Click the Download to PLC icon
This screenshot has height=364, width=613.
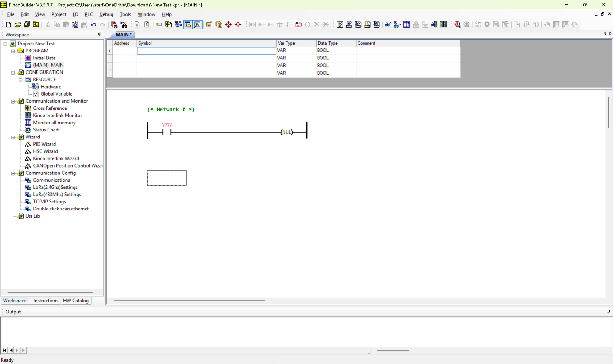coord(367,25)
